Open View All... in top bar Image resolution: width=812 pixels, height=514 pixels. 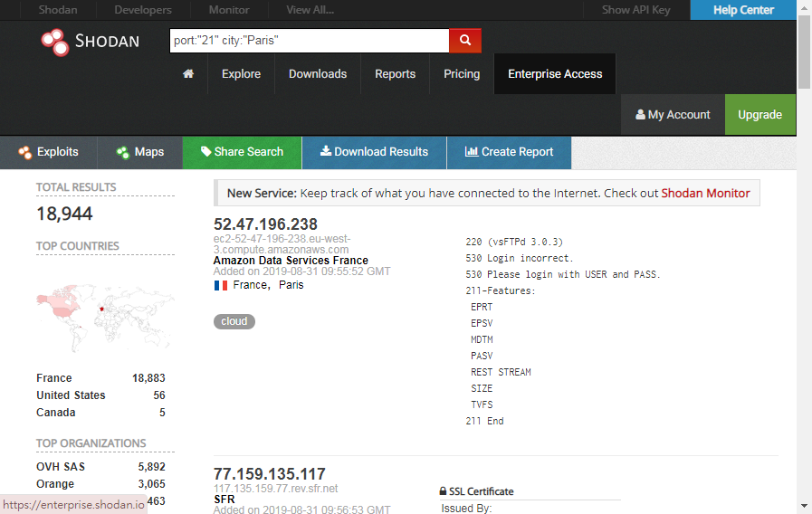coord(310,10)
